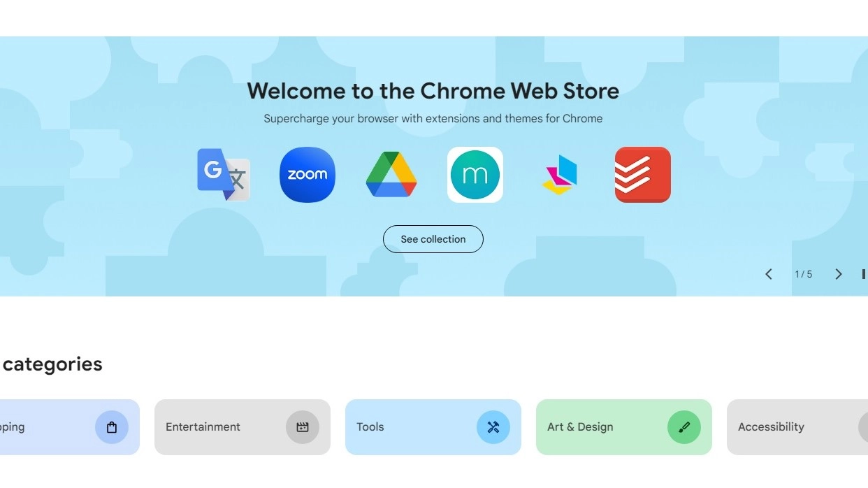Select the Google Drive extension icon
Screen dimensions: 868x488
(x=391, y=175)
